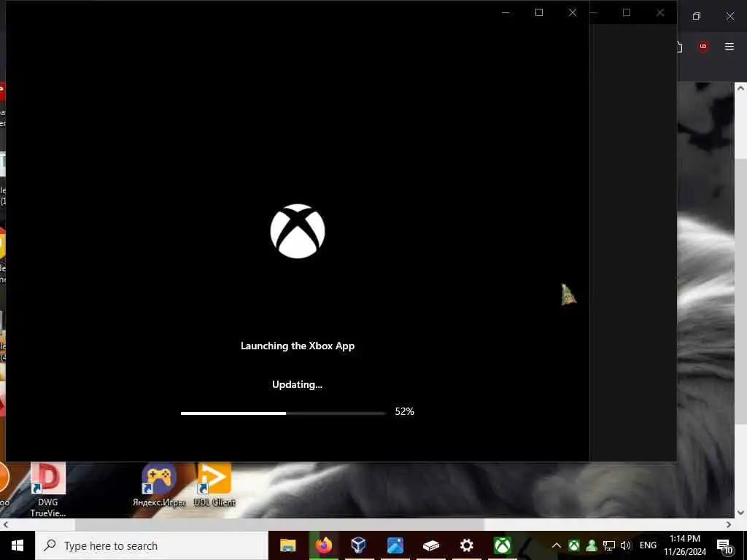Click the horizontal scrollbar right arrow
Screen dimensions: 747x560
click(729, 525)
